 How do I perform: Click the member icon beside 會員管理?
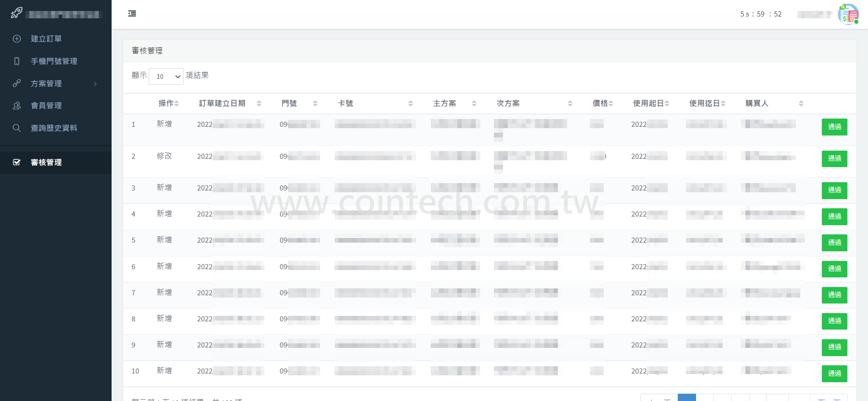click(x=17, y=106)
